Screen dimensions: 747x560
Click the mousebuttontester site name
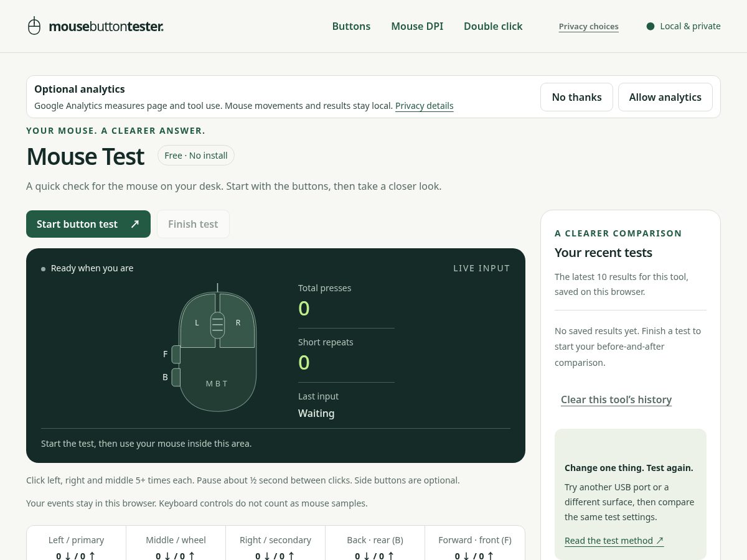[106, 26]
